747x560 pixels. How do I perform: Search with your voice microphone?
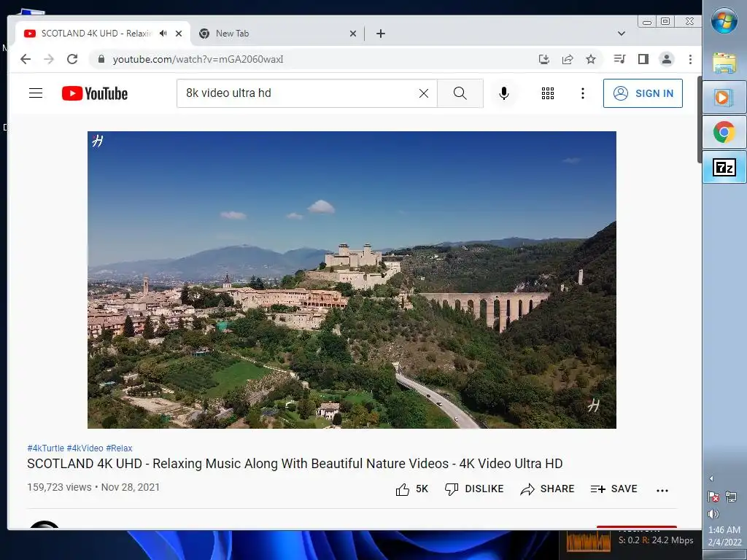504,93
